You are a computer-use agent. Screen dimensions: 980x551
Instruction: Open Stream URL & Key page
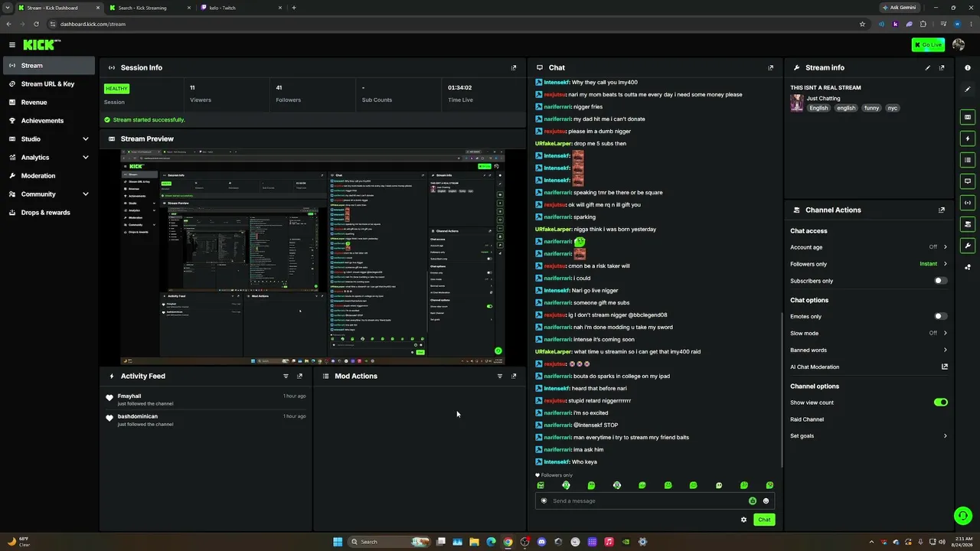49,84
